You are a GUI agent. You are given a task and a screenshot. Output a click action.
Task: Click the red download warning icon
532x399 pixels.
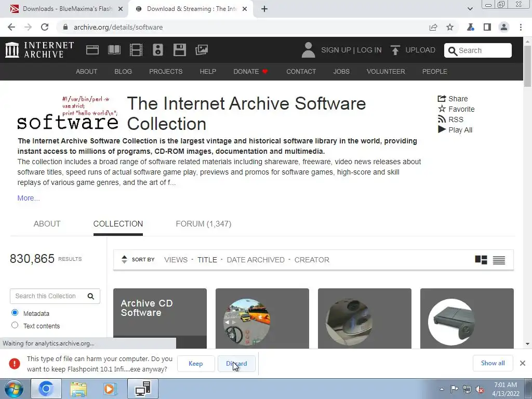coord(15,363)
